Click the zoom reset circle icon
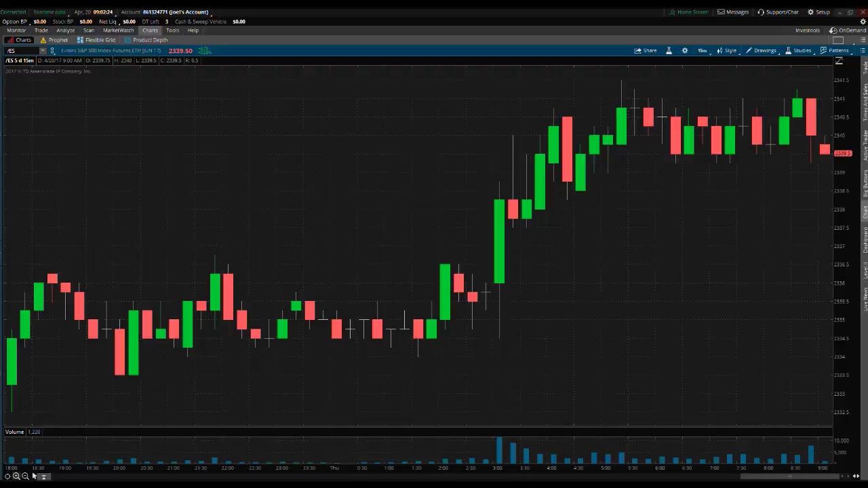 click(7, 476)
